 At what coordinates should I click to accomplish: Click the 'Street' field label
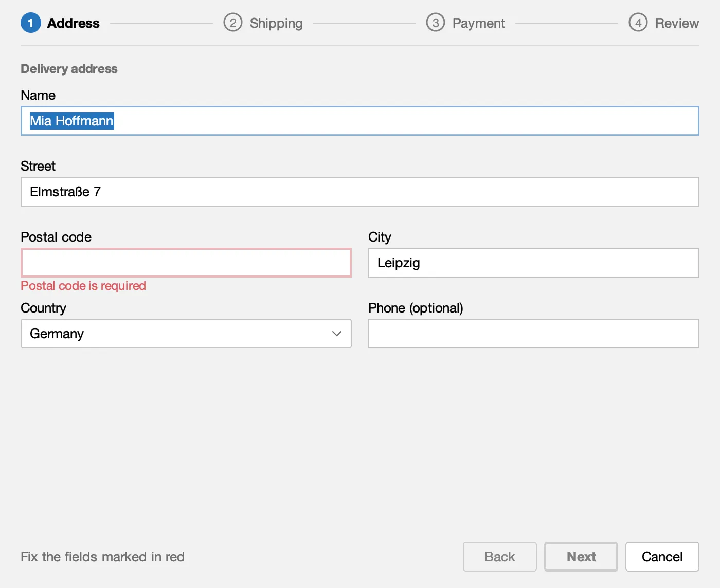click(x=38, y=166)
